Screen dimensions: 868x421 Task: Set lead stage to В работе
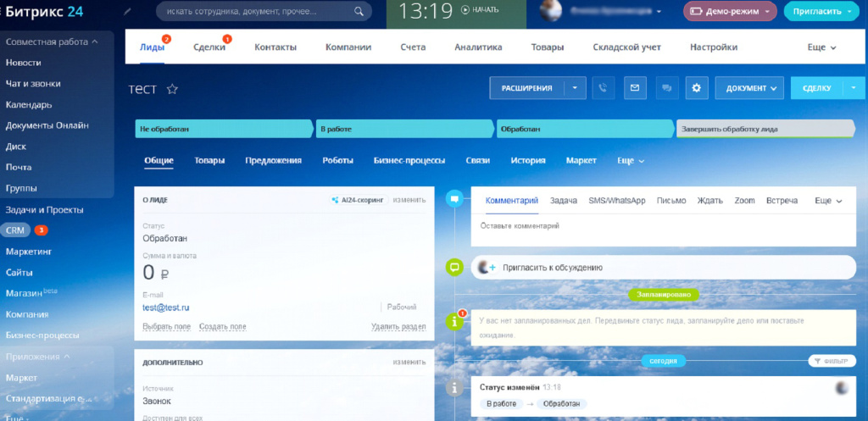pyautogui.click(x=404, y=129)
